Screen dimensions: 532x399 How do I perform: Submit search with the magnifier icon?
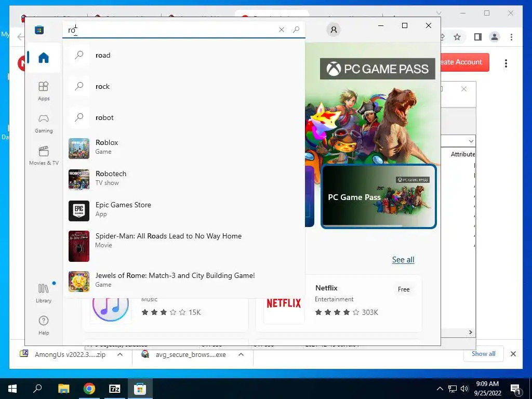coord(296,30)
